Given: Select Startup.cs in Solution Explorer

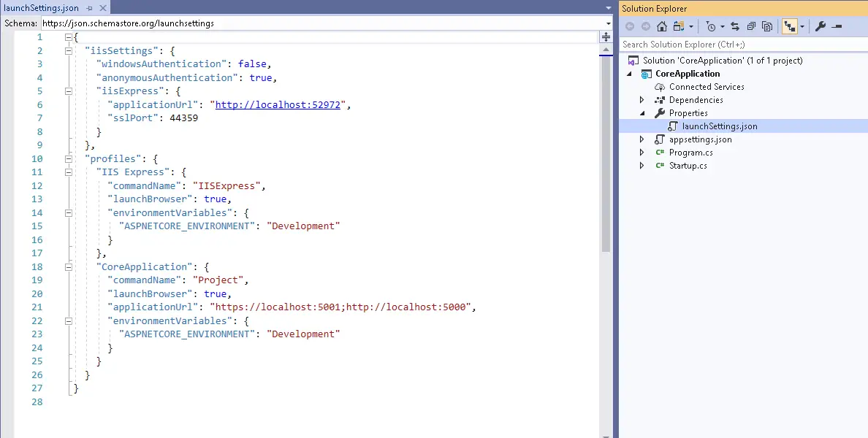Looking at the screenshot, I should click(x=688, y=166).
